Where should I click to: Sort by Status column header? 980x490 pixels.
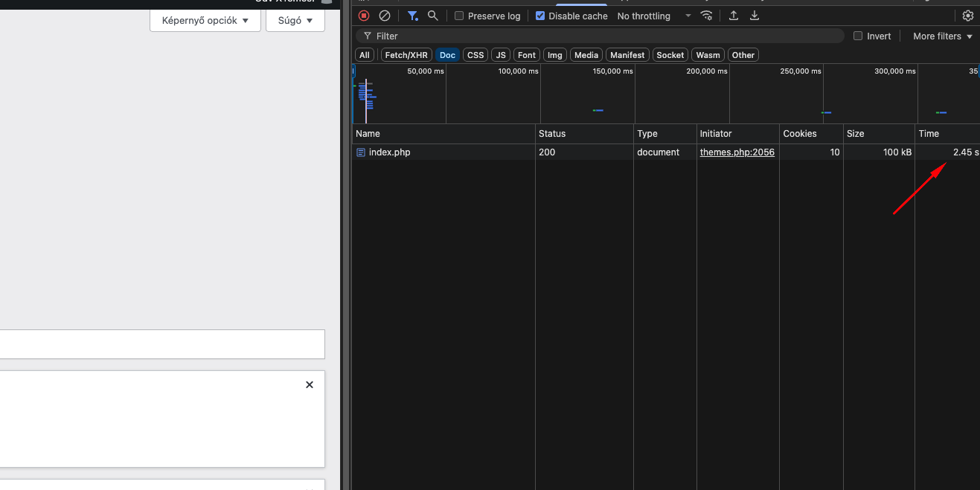584,134
